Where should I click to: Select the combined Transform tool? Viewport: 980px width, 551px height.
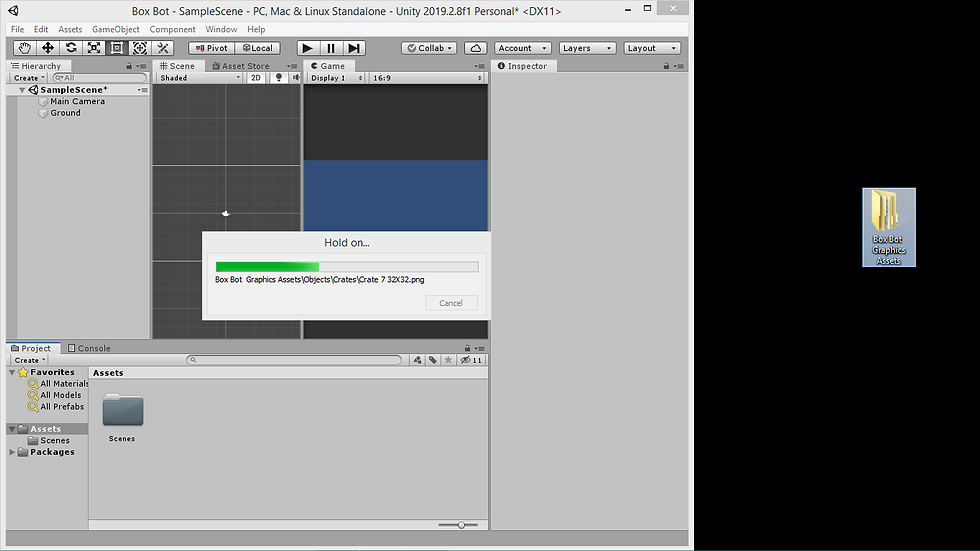140,48
